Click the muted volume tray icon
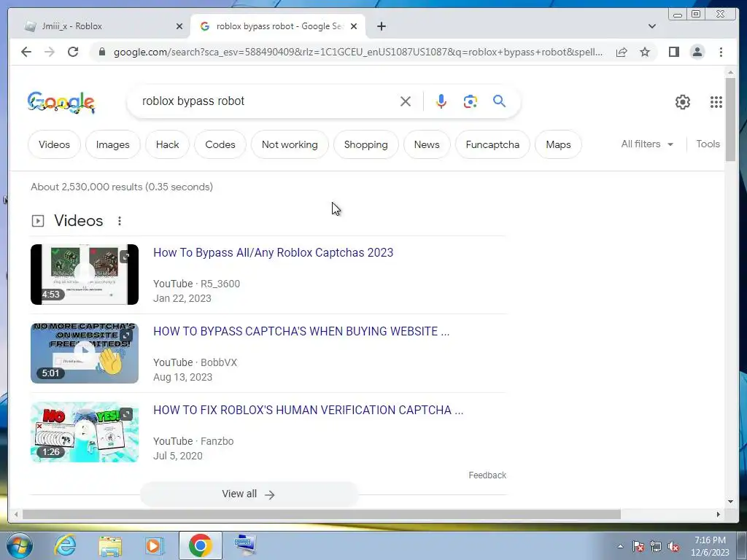Screen dimensions: 747x560 tap(673, 546)
